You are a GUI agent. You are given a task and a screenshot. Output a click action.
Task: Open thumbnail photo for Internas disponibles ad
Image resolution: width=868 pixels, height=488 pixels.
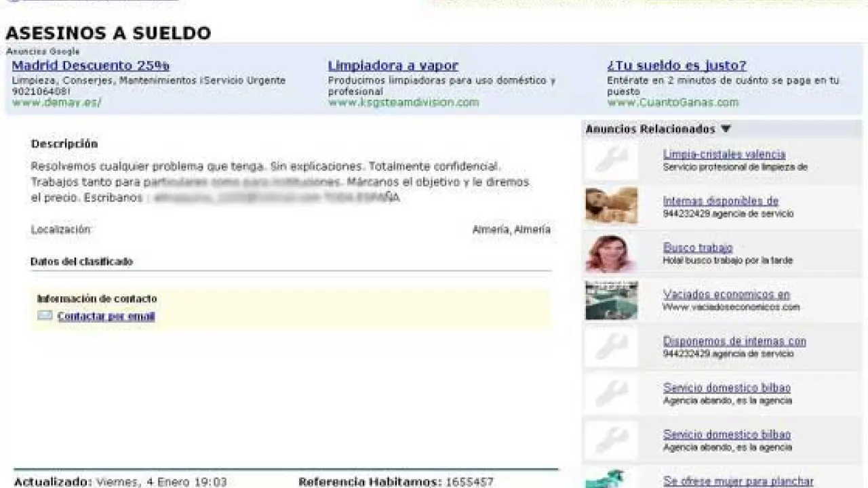(611, 206)
